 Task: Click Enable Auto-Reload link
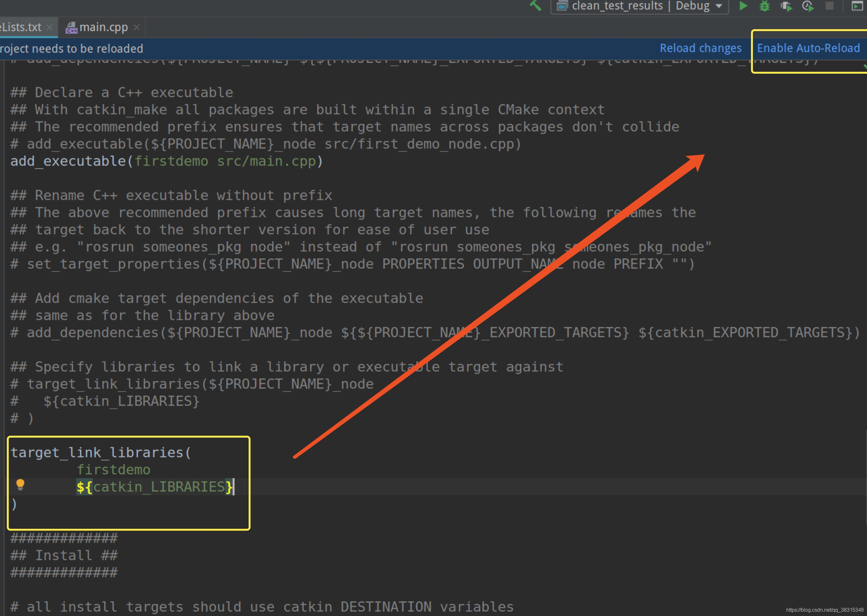tap(808, 48)
